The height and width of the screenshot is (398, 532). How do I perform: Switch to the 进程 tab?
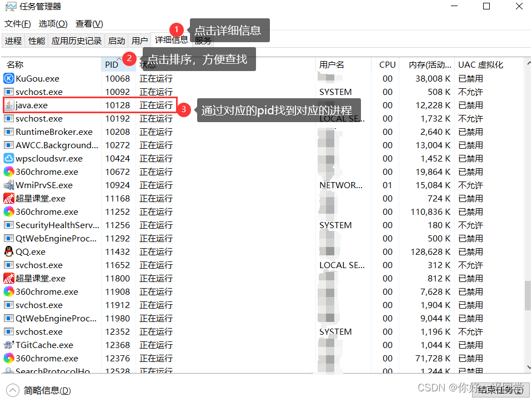[13, 41]
